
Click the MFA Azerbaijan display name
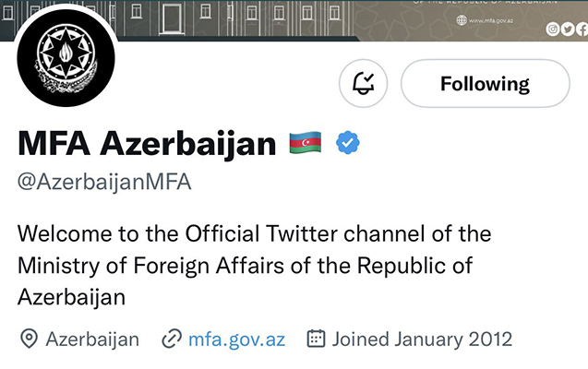click(147, 144)
